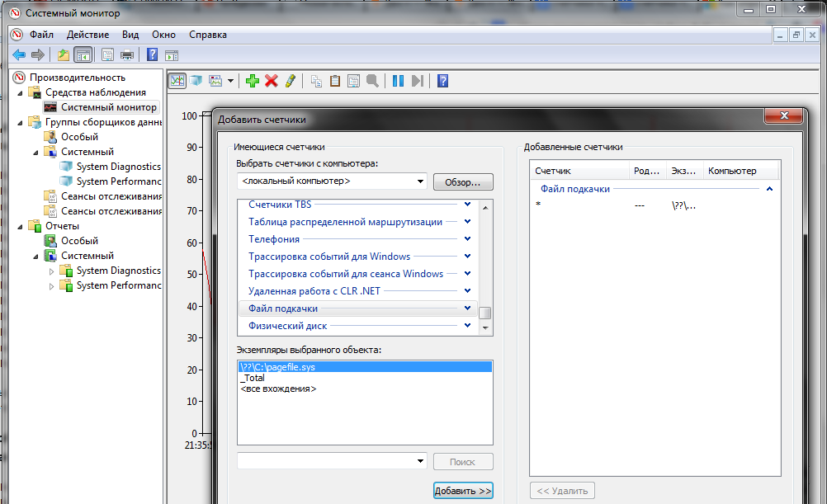The height and width of the screenshot is (504, 827).
Task: Select Системный монитор tree item
Action: pos(109,107)
